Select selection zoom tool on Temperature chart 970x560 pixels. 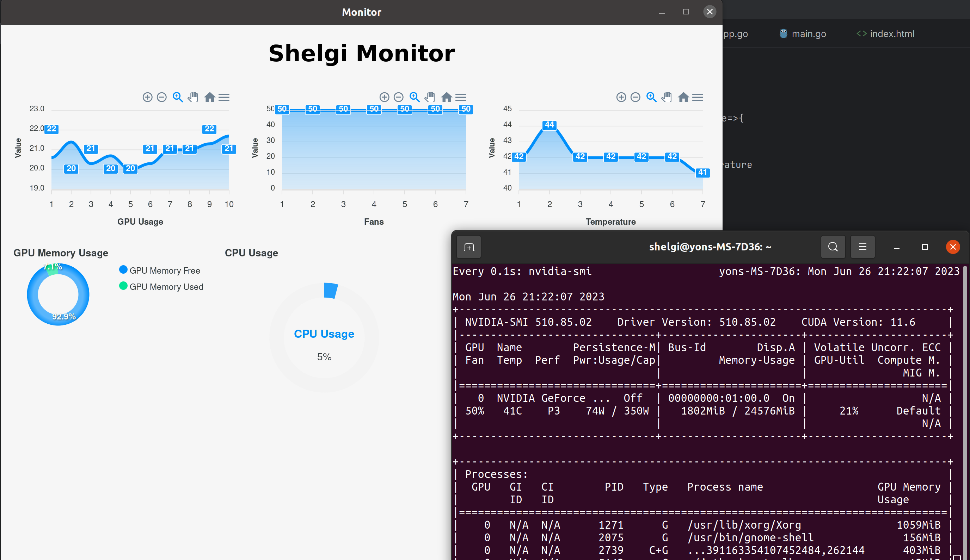pyautogui.click(x=651, y=97)
